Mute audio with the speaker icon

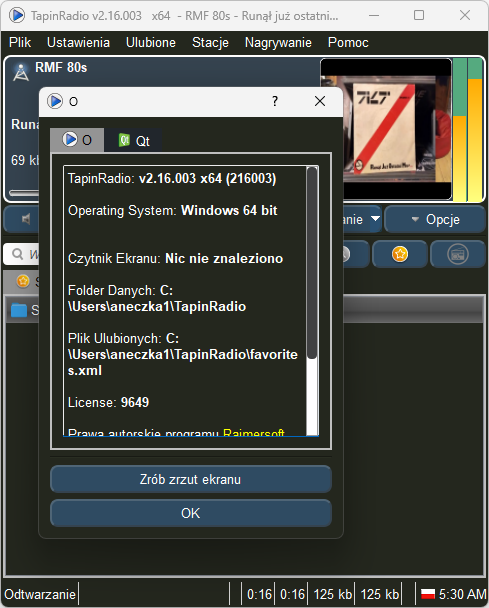[x=26, y=219]
